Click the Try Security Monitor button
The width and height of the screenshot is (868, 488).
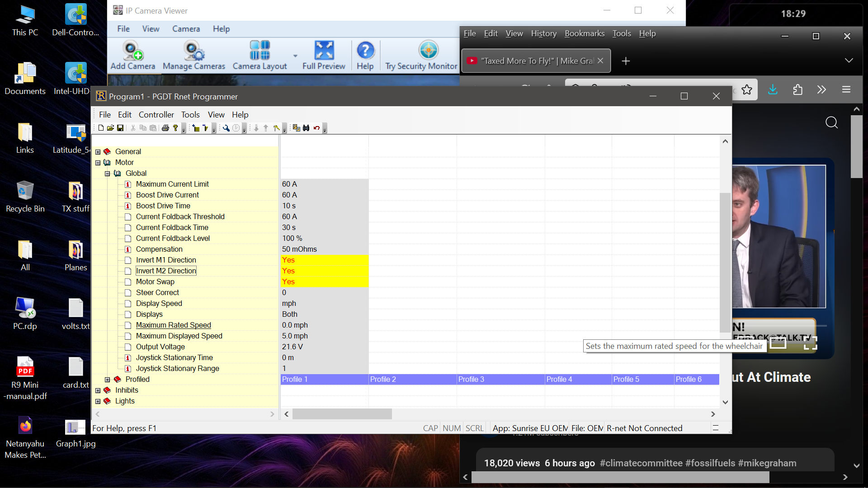pos(421,55)
